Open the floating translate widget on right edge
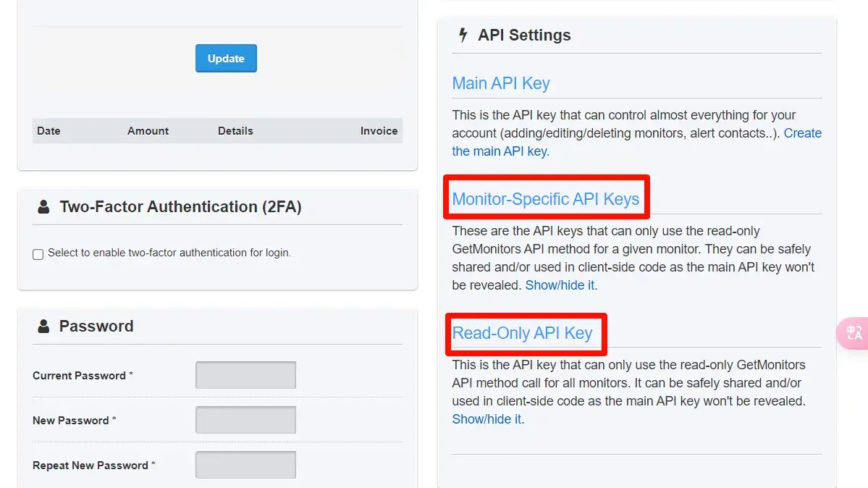This screenshot has width=868, height=488. (x=854, y=333)
